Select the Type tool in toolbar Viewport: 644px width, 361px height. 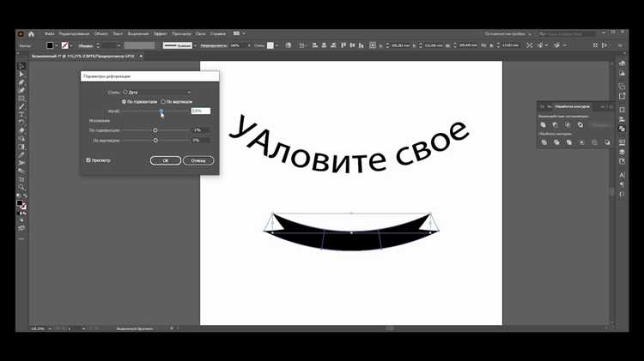pos(22,113)
